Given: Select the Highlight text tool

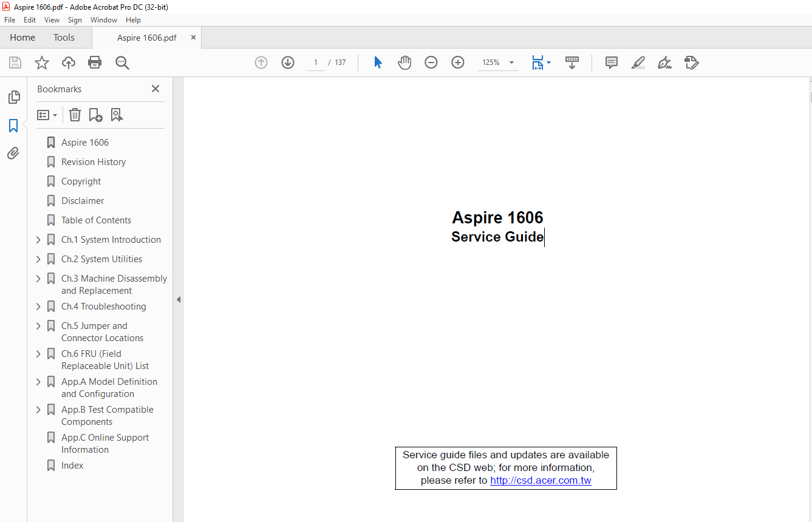Looking at the screenshot, I should [638, 63].
